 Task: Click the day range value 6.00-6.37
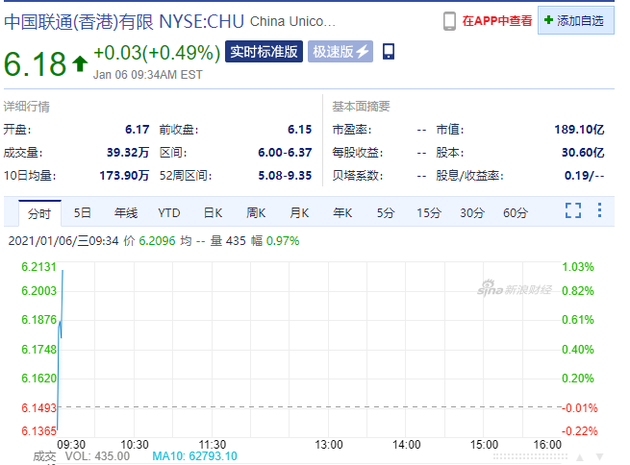[285, 152]
